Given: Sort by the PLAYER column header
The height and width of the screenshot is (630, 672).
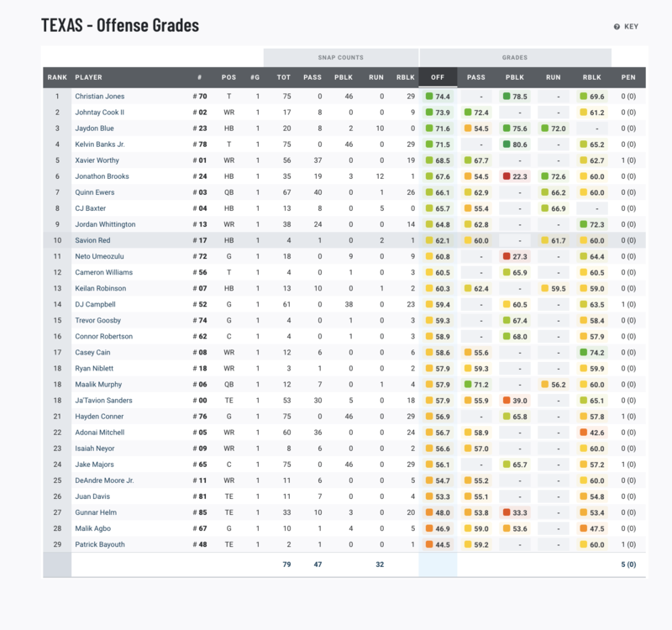Looking at the screenshot, I should coord(88,77).
